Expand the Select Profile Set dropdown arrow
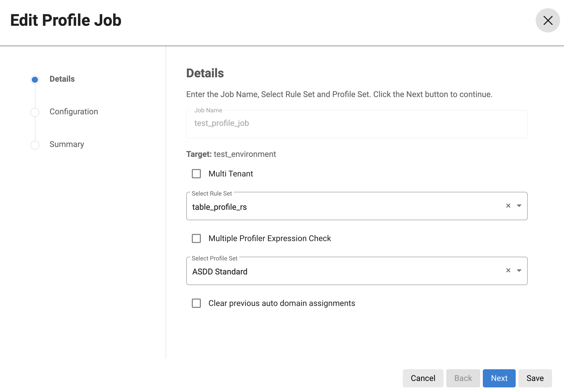564x392 pixels. click(x=519, y=271)
